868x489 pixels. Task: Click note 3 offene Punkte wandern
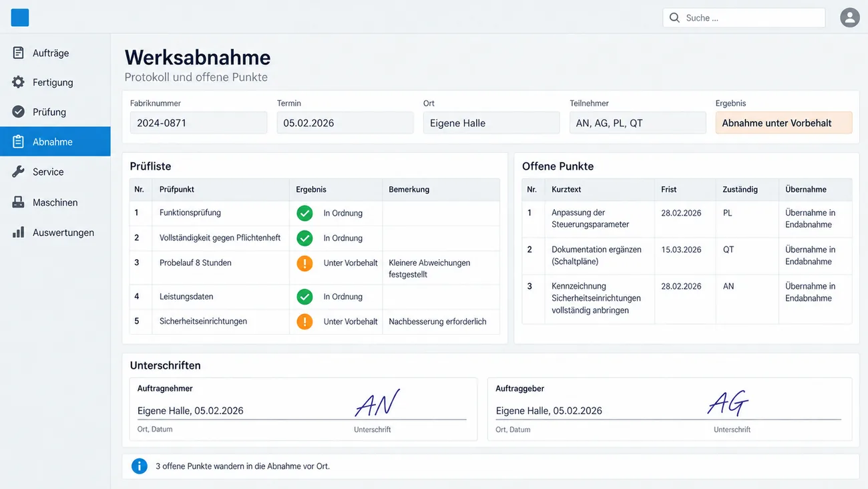[x=242, y=466]
